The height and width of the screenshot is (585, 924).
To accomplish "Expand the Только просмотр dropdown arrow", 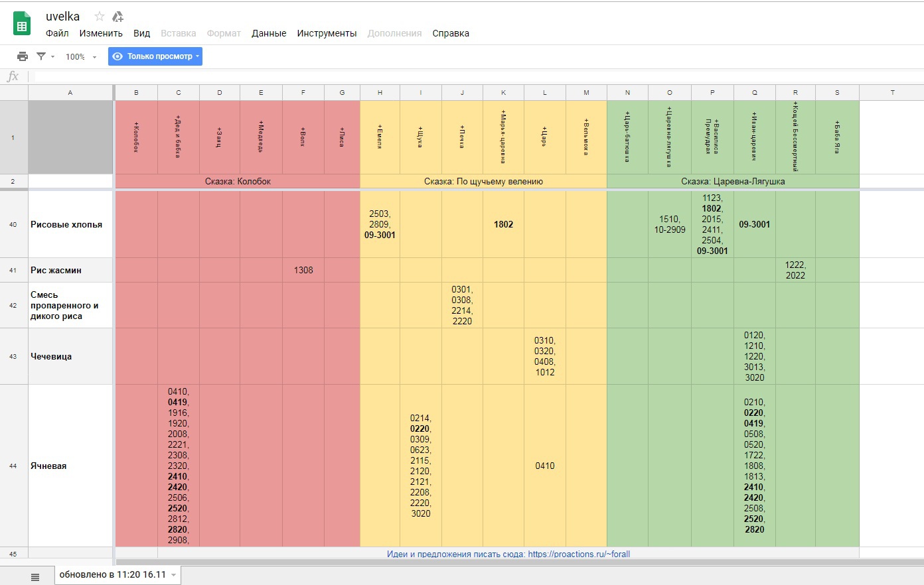I will (x=197, y=56).
